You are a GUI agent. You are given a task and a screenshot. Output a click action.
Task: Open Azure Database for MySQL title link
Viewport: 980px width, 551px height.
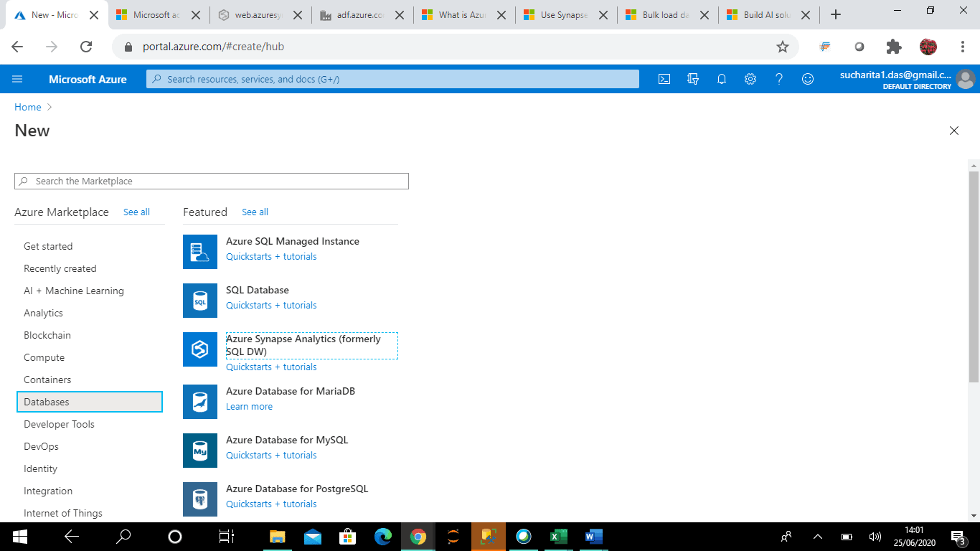pyautogui.click(x=287, y=440)
